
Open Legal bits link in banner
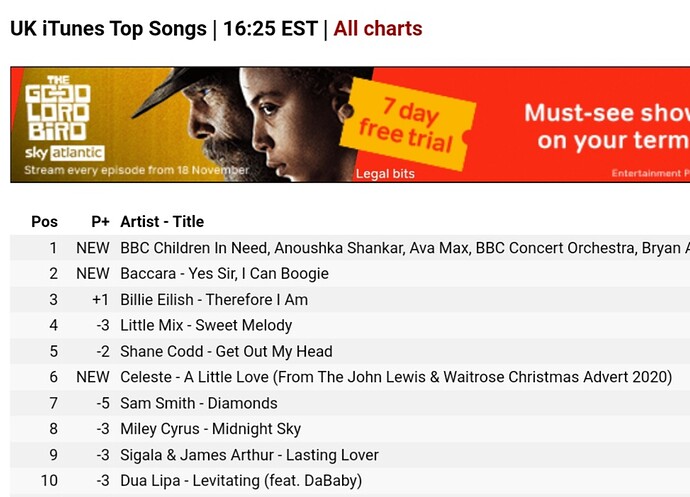(385, 173)
